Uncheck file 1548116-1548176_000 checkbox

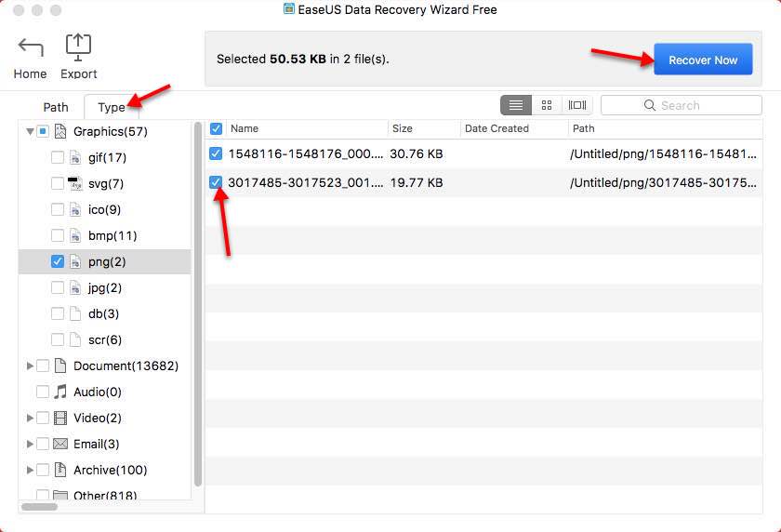click(216, 153)
